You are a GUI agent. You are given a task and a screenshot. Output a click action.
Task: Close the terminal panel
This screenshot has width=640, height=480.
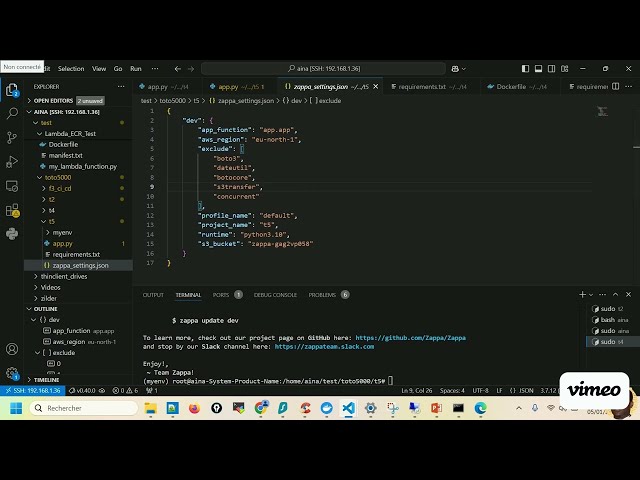(x=629, y=294)
